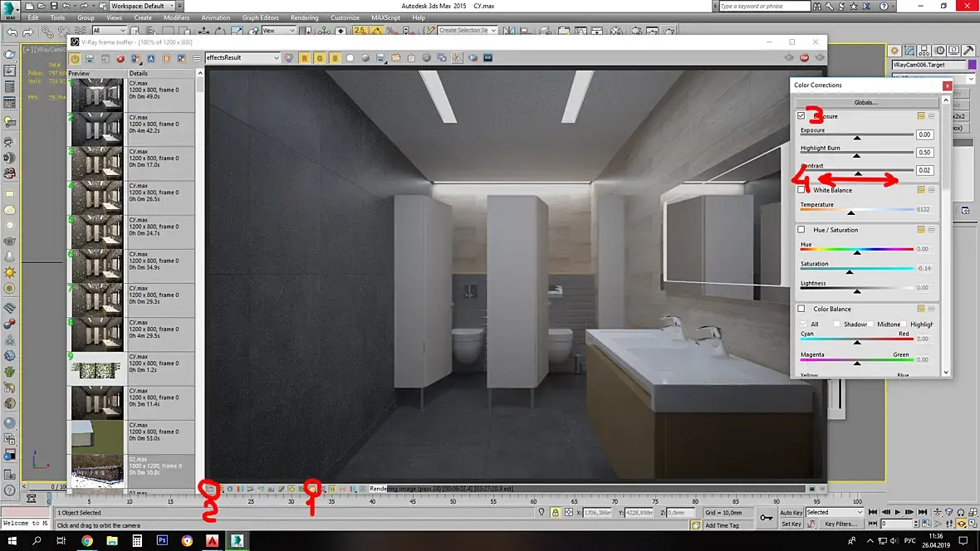Screen dimensions: 980x551
Task: Open Key Filters dialog
Action: click(x=841, y=524)
